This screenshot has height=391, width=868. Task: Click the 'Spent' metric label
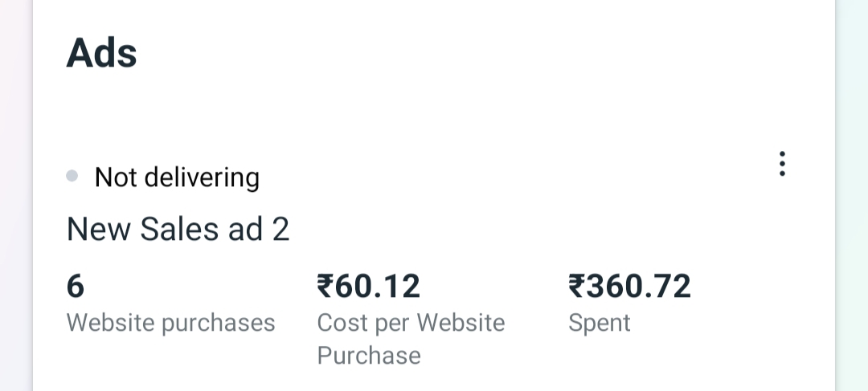(x=599, y=323)
